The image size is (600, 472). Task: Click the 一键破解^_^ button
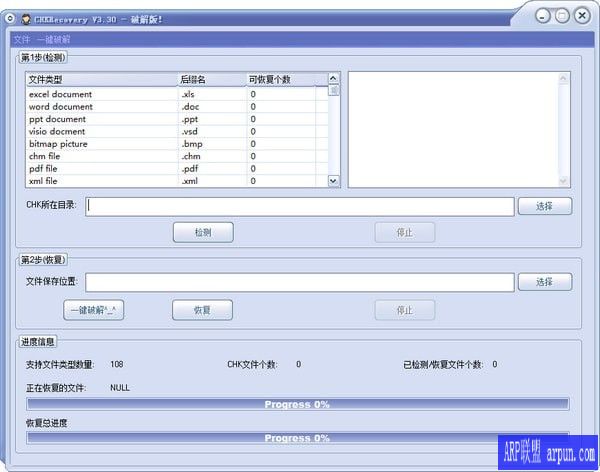pos(94,310)
